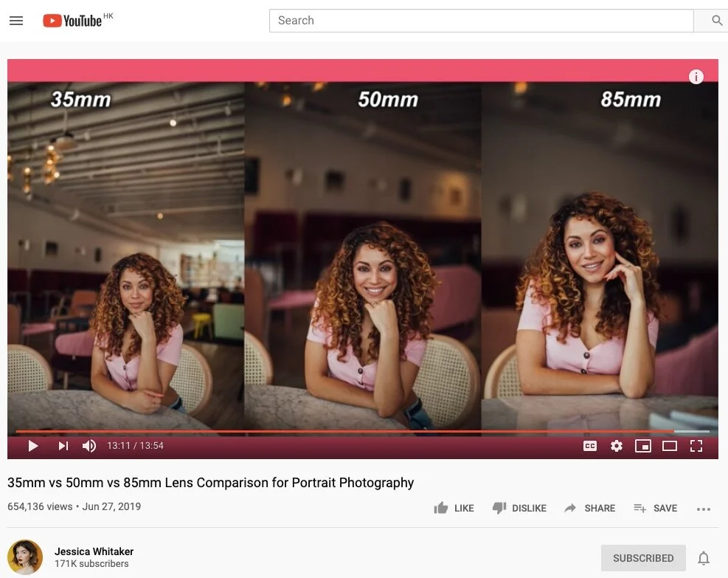728x578 pixels.
Task: Enter full screen mode
Action: [696, 446]
